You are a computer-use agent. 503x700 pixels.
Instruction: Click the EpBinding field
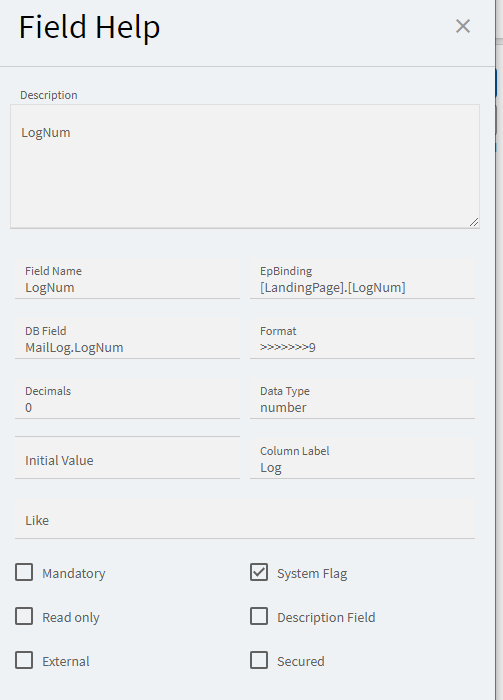pos(362,279)
